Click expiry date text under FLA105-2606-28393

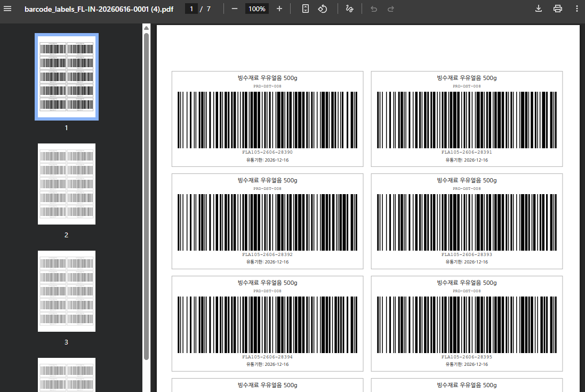467,262
